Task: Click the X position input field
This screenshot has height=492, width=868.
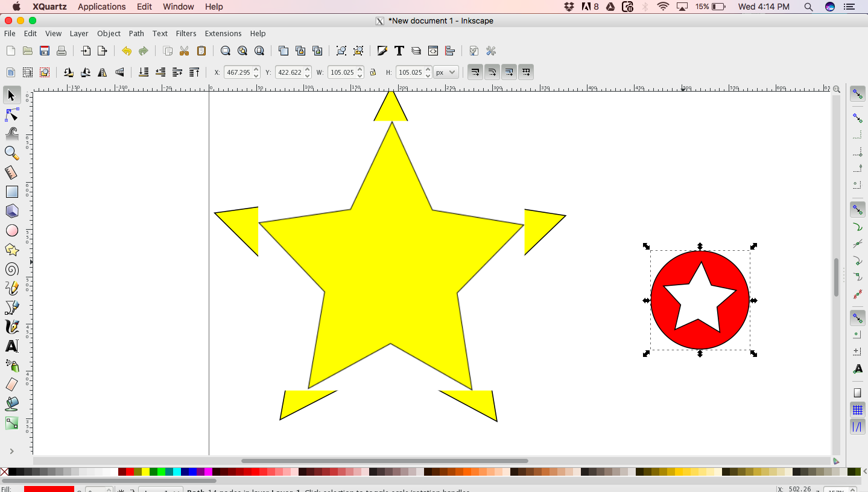Action: click(x=239, y=72)
